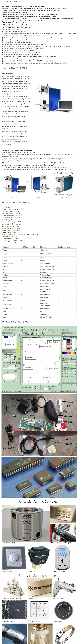The width and height of the screenshot is (83, 644).
Task: Click the 'Laser wavelength 1064nm' line
Action: [11, 213]
